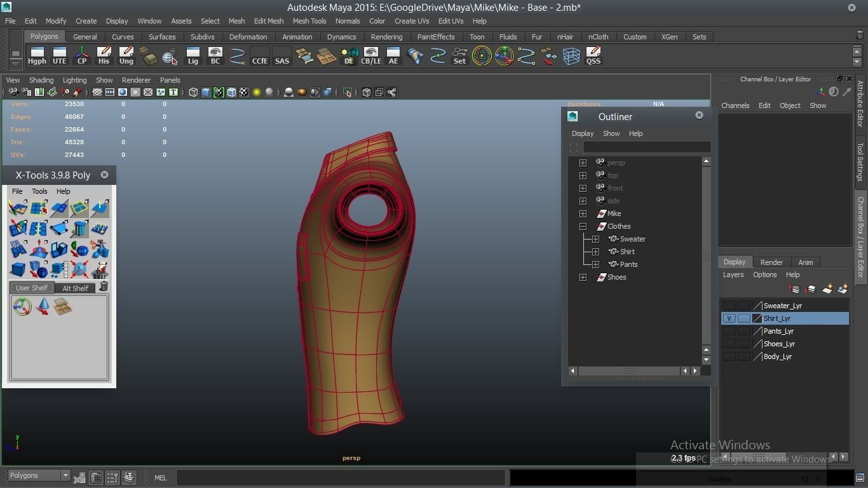Click the Outliner search field
The width and height of the screenshot is (868, 488).
(647, 147)
